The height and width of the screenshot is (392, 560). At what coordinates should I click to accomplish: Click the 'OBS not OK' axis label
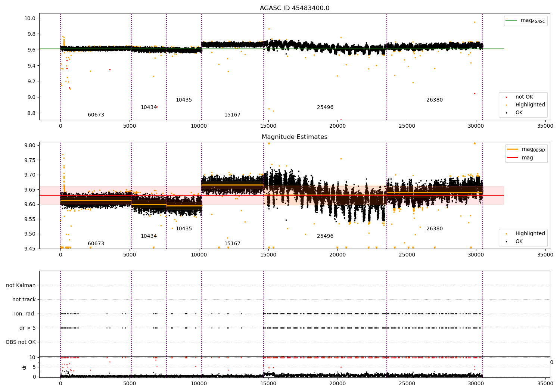21,342
